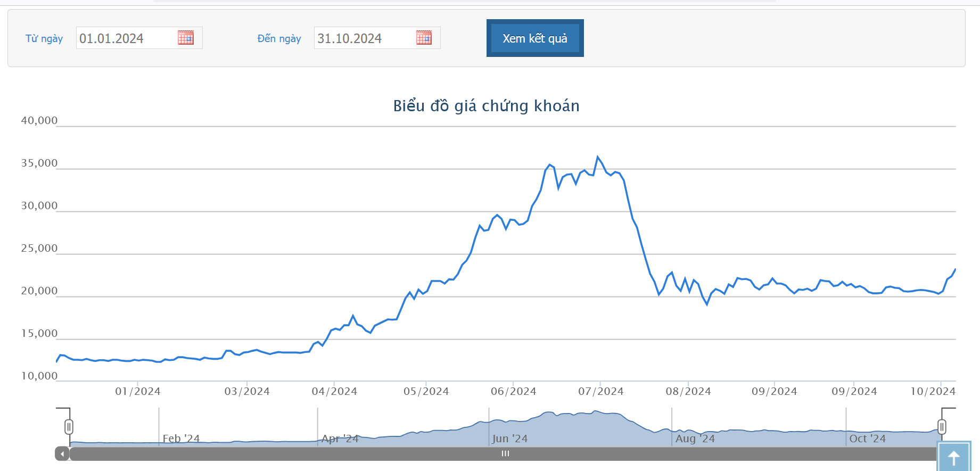The image size is (980, 471).
Task: Click the chart scrollbar's left arrow
Action: click(x=62, y=454)
